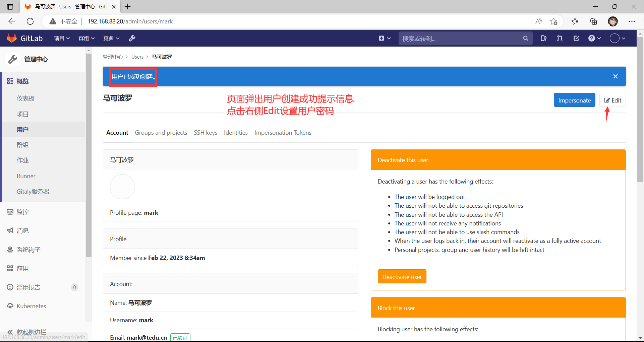Open the new item plus dropdown

(385, 38)
